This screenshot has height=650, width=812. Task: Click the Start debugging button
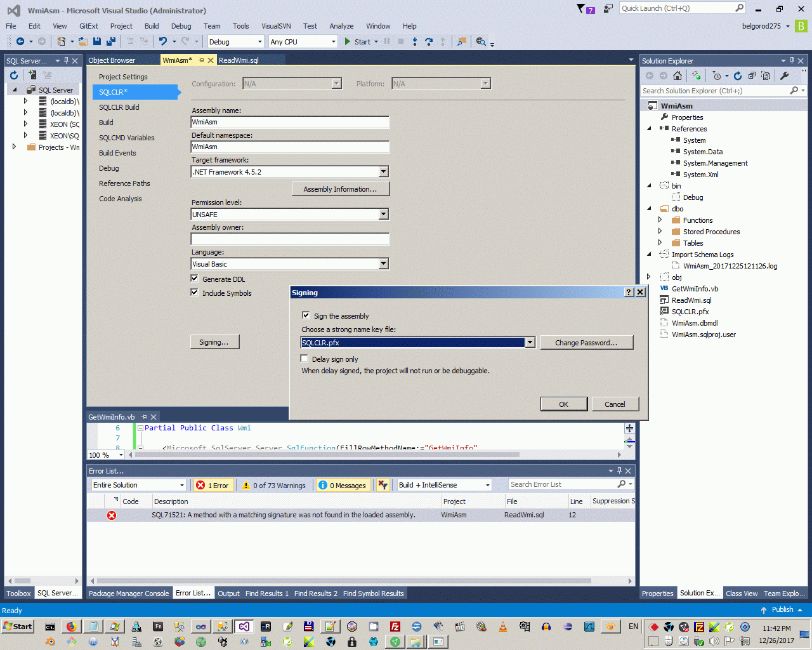point(358,42)
